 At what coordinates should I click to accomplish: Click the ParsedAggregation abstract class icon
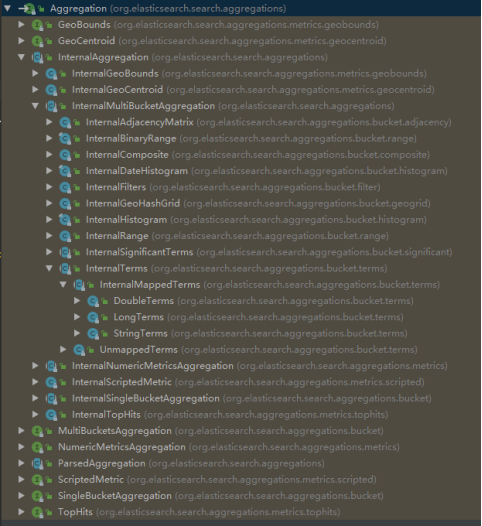pyautogui.click(x=37, y=463)
